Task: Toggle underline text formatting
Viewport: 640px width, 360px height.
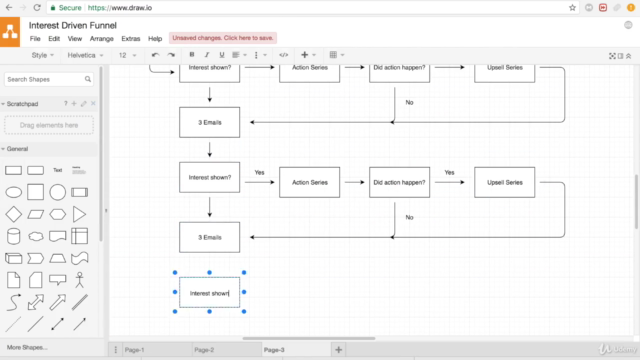Action: (222, 55)
